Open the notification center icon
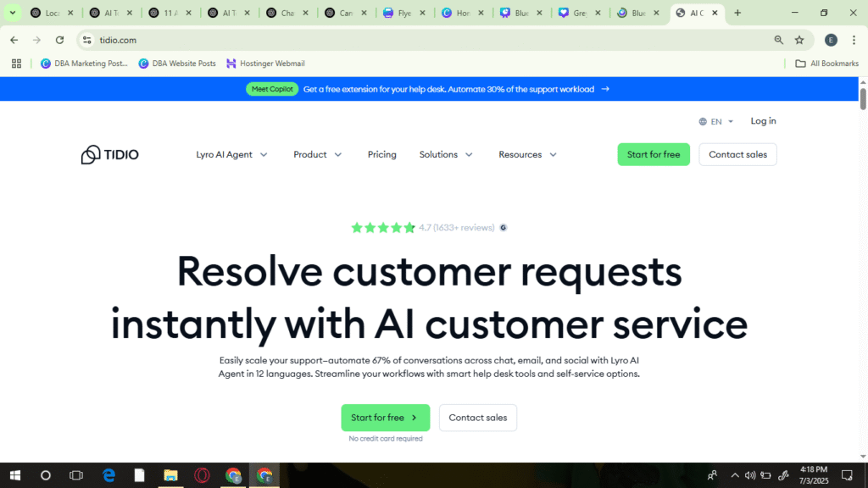This screenshot has width=868, height=488. 847,475
